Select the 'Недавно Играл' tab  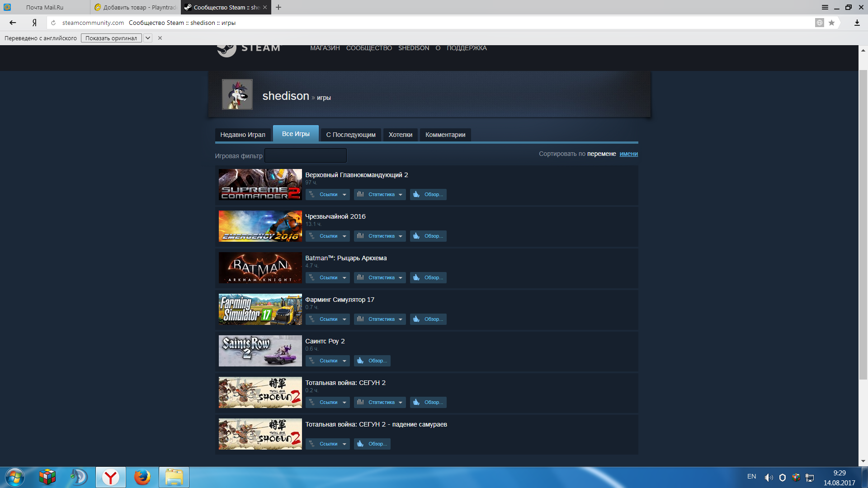point(243,135)
